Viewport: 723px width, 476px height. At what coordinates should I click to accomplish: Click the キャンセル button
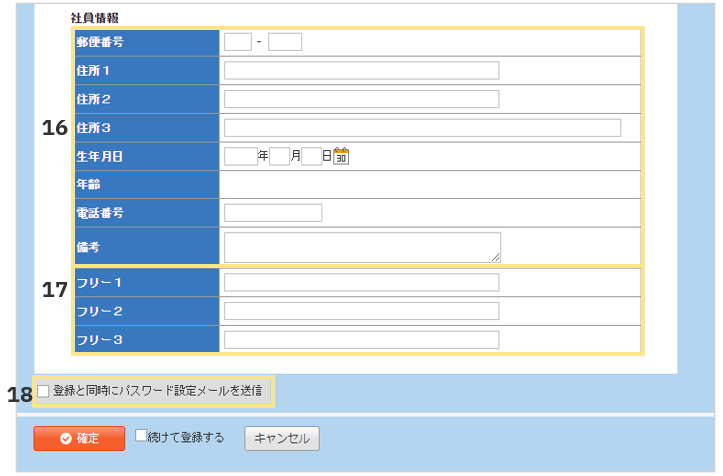282,438
